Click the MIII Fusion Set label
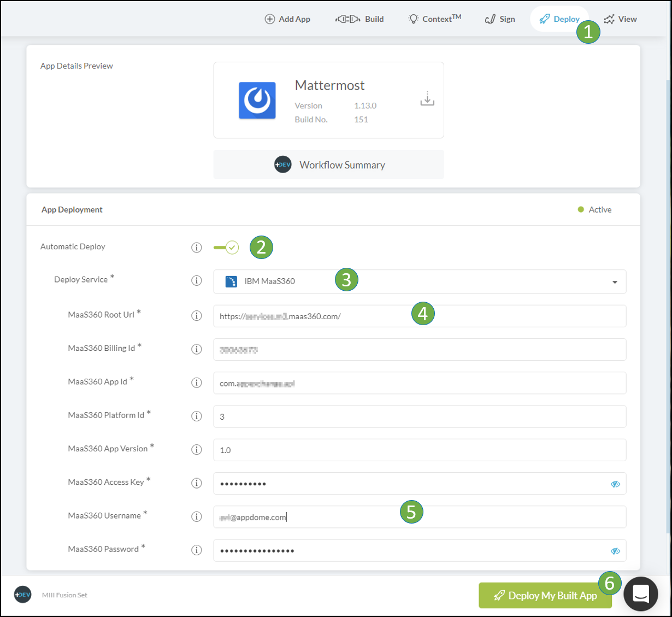 [64, 595]
